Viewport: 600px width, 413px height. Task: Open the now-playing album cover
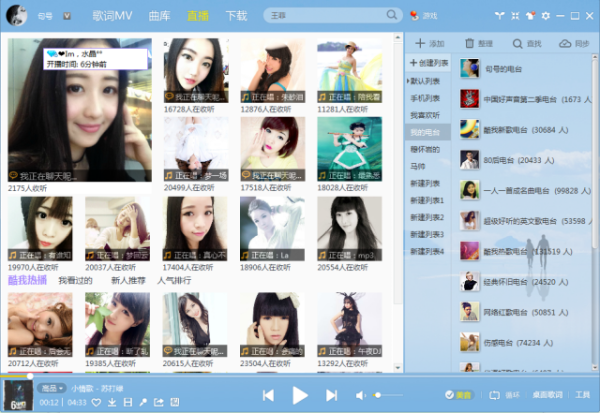point(18,395)
